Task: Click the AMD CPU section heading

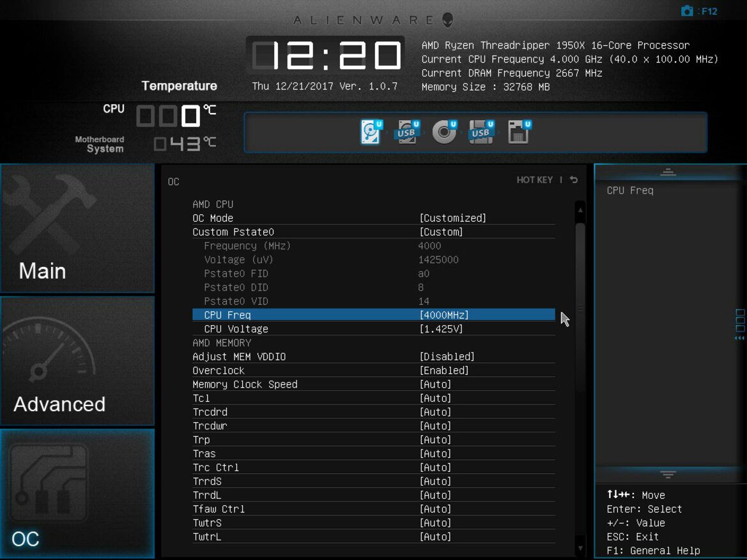Action: click(213, 204)
